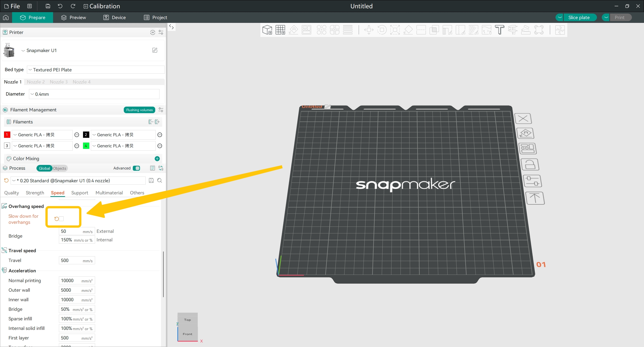Open the Multimaterial settings tab

coord(109,193)
